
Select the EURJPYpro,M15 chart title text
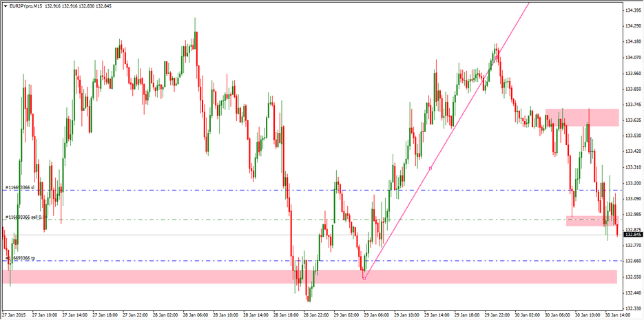click(x=26, y=6)
